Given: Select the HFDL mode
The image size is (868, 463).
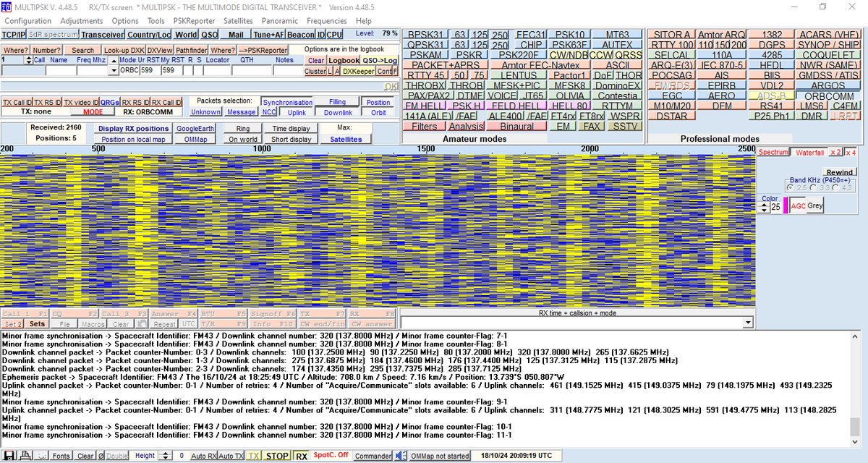Looking at the screenshot, I should click(x=772, y=65).
